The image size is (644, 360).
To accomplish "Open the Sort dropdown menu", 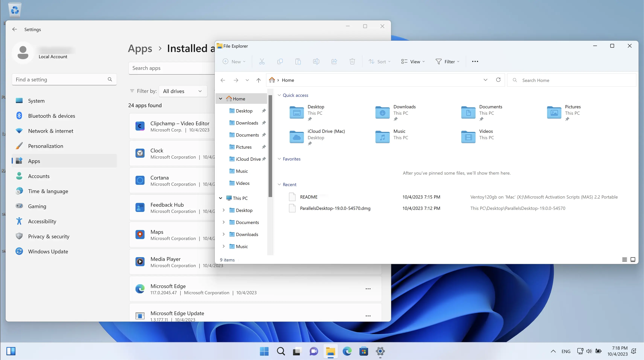I will click(x=379, y=62).
